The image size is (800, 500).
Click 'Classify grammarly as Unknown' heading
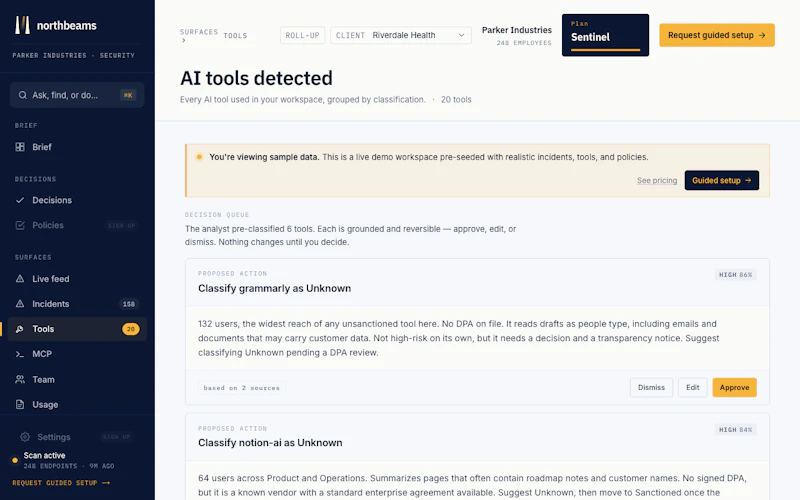[x=274, y=288]
